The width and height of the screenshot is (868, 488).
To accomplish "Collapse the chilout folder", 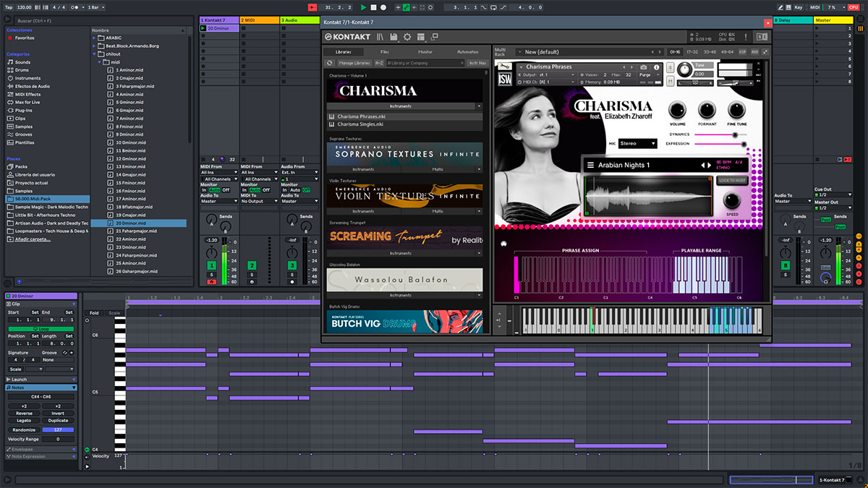I will click(x=95, y=53).
